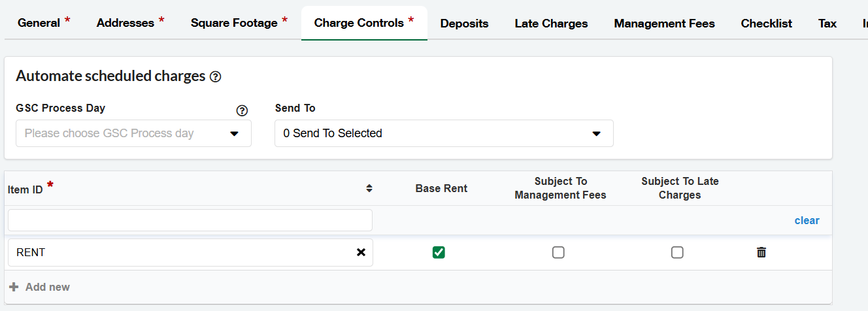The width and height of the screenshot is (868, 311).
Task: Click Subject To Management Fees column header
Action: (x=561, y=188)
